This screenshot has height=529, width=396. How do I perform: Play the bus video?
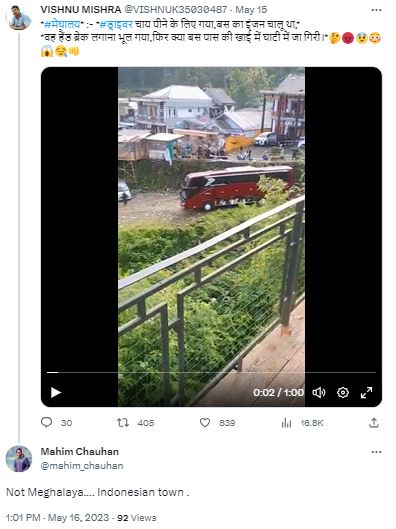click(56, 392)
